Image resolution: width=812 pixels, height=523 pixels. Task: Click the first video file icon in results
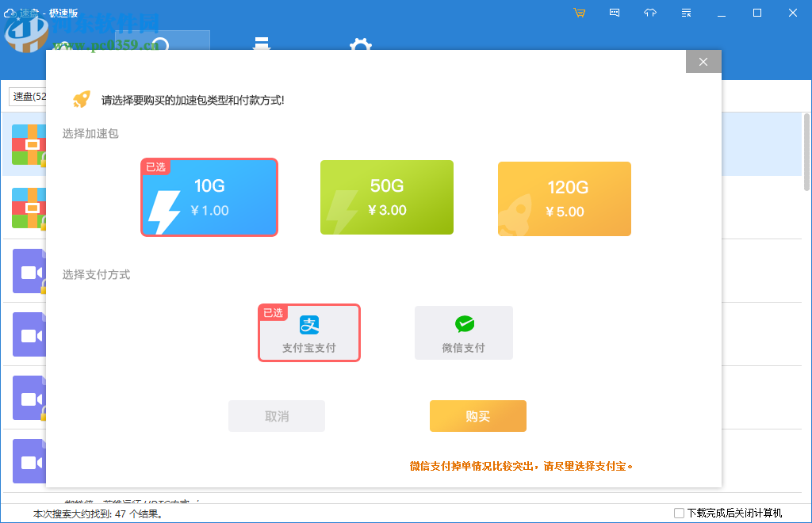coord(29,271)
